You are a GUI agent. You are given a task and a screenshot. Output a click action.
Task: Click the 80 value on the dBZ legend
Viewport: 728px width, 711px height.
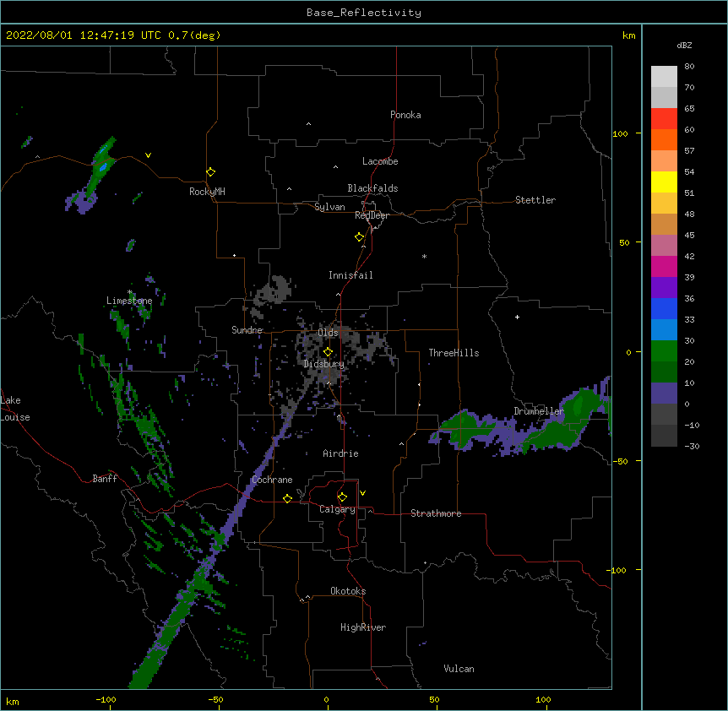[x=689, y=67]
